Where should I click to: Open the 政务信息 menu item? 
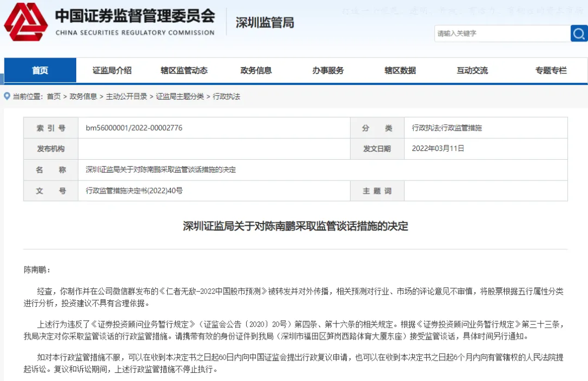point(256,70)
